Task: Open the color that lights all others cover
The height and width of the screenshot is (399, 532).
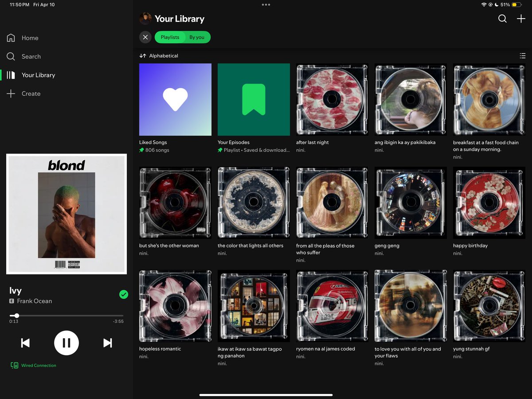Action: [254, 203]
